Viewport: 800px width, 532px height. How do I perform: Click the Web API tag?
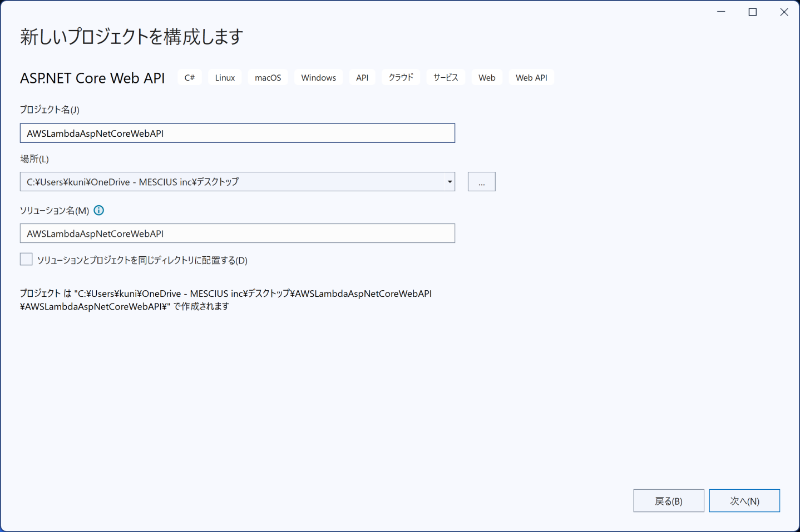(531, 78)
